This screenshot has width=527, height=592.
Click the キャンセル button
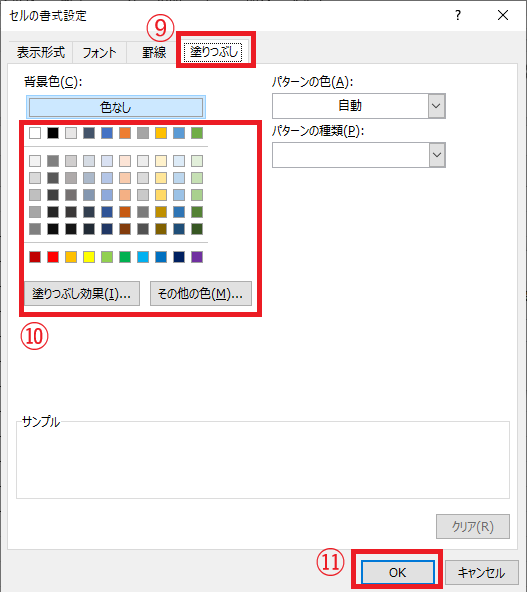(481, 572)
